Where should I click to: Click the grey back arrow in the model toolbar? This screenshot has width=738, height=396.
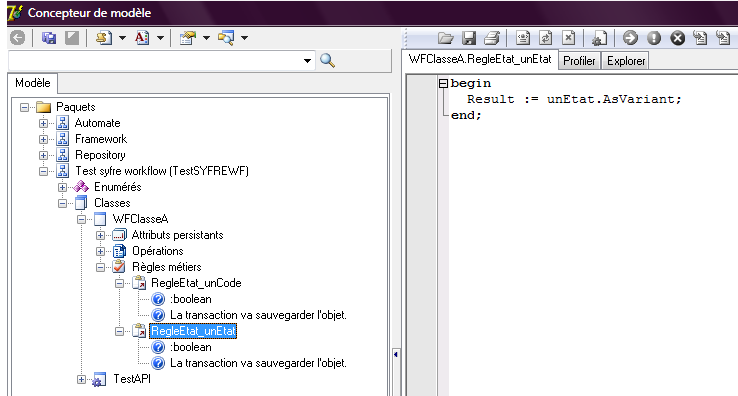click(x=18, y=38)
